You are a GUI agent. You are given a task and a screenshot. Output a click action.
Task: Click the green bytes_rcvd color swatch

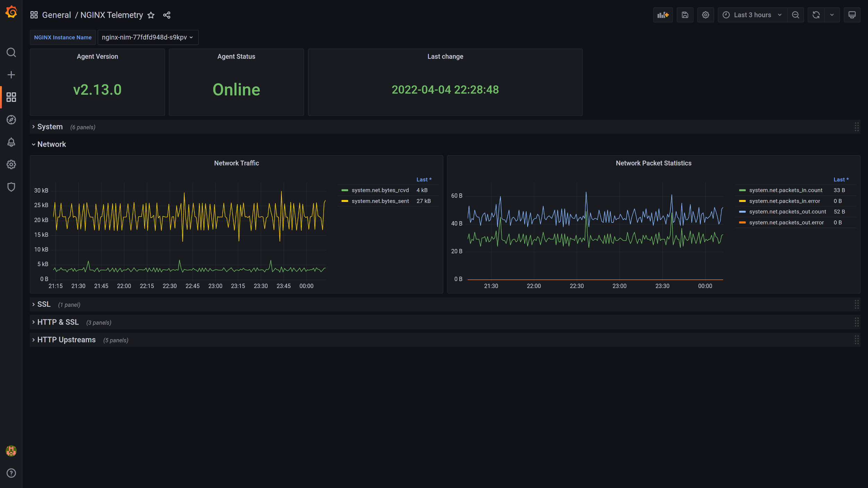point(345,190)
